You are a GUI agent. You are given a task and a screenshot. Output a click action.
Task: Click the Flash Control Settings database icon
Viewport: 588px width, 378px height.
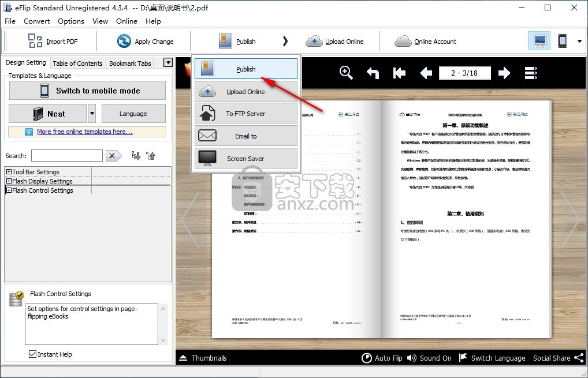tap(16, 298)
